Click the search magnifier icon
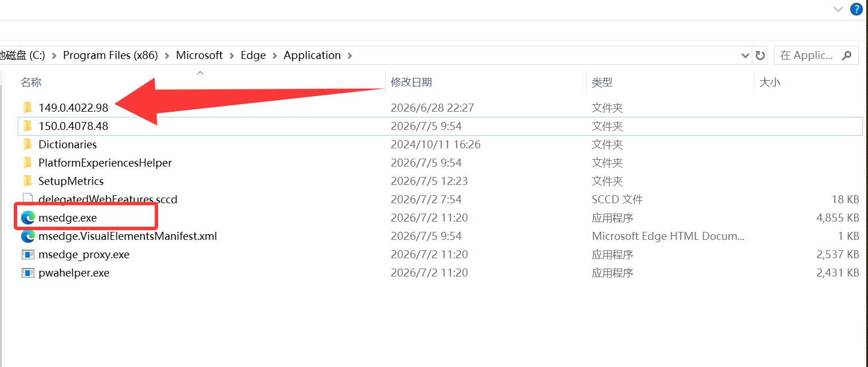Image resolution: width=868 pixels, height=367 pixels. (846, 56)
